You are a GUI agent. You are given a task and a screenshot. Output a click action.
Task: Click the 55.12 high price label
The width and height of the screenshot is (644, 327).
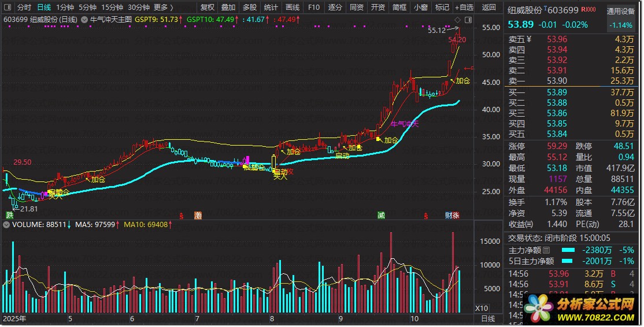click(x=436, y=30)
